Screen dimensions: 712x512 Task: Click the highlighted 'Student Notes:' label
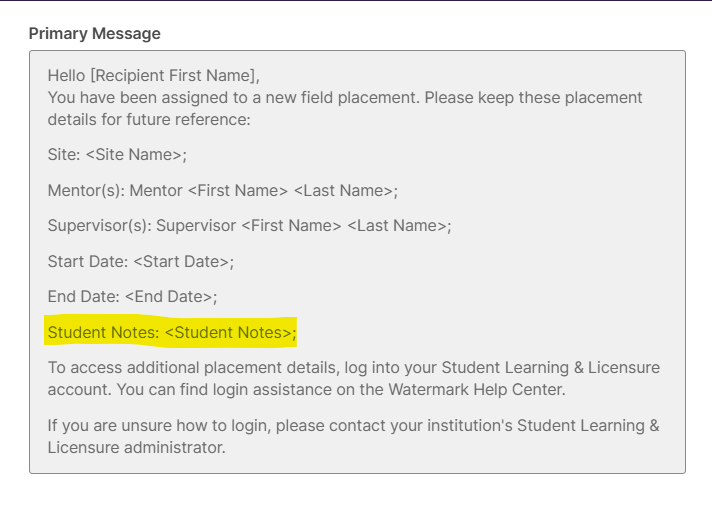pyautogui.click(x=104, y=332)
